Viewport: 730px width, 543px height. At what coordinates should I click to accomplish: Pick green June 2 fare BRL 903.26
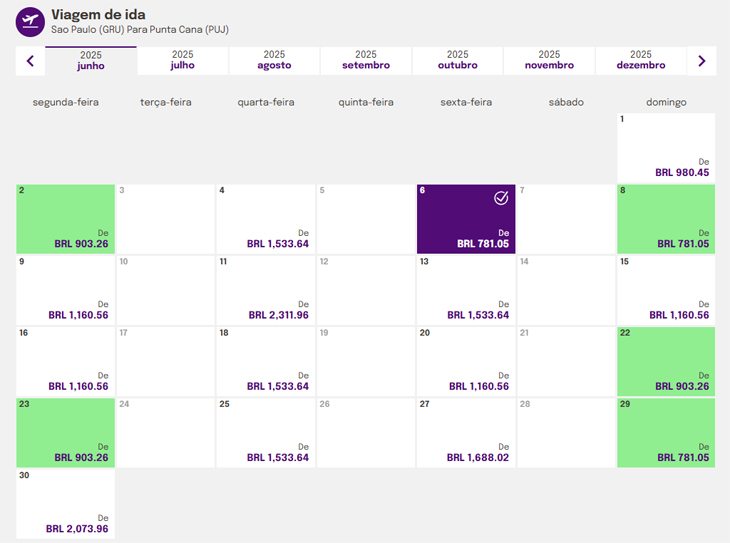66,219
